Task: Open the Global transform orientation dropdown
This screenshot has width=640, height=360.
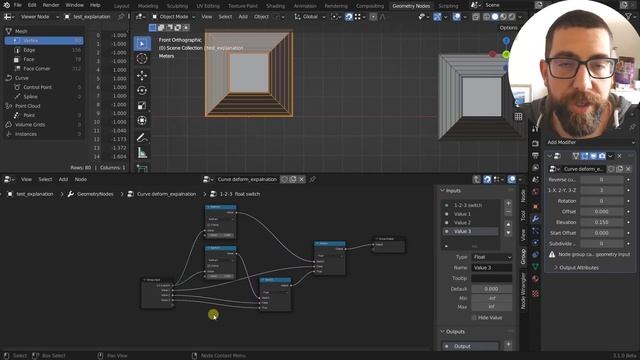Action: tap(309, 17)
